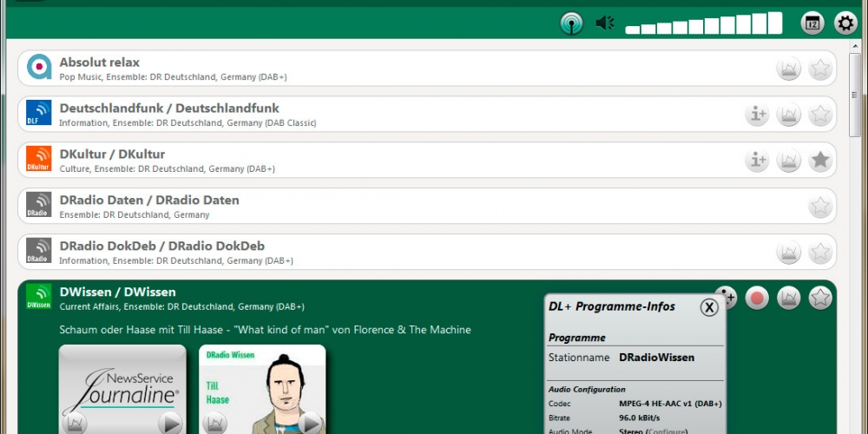Select the DRadio Daten / DRadio Daten row
This screenshot has height=434, width=868.
pos(427,207)
